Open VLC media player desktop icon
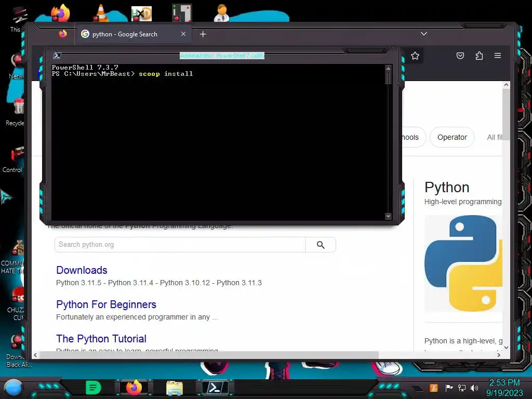 pyautogui.click(x=101, y=14)
